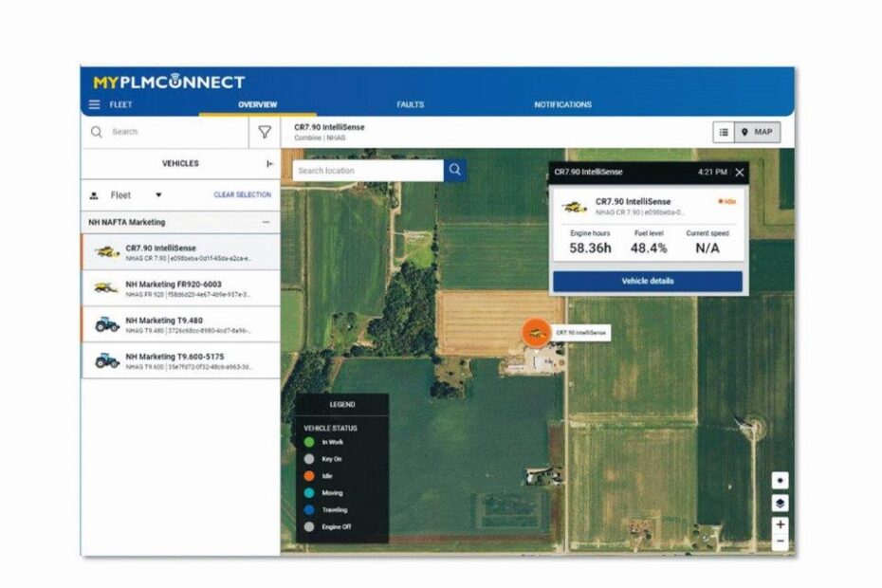Screen dimensions: 882x588
Task: Collapse the NH NAFTA Marketing group
Action: point(266,222)
